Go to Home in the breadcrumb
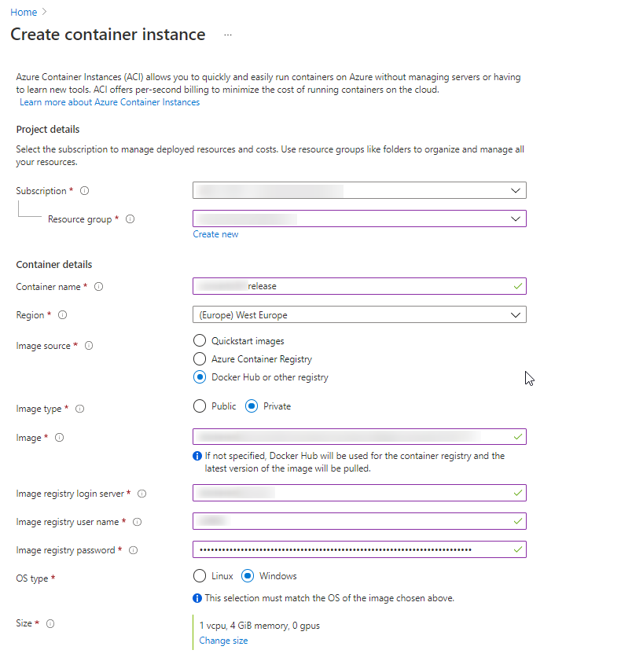621x672 pixels. 24,13
